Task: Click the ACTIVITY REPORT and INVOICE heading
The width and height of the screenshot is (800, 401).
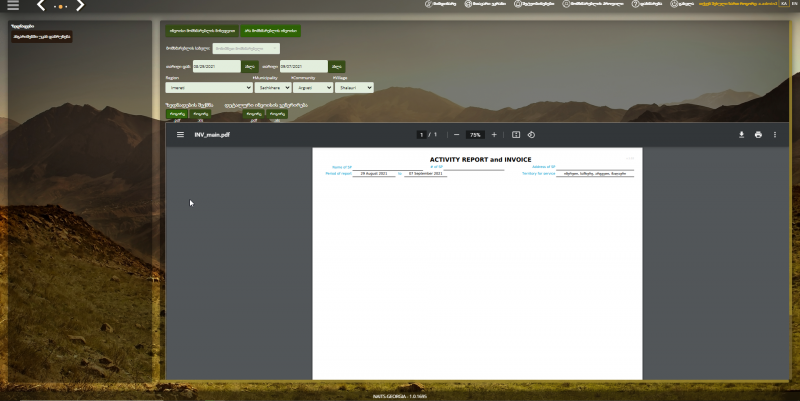Action: [x=480, y=160]
